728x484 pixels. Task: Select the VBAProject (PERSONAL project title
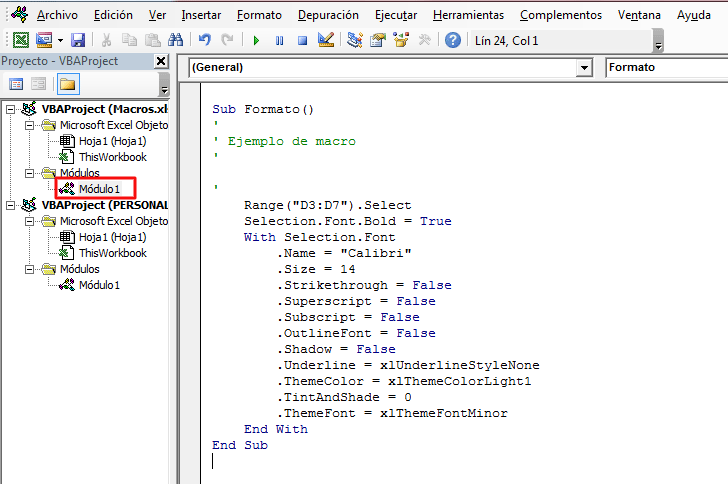(104, 205)
